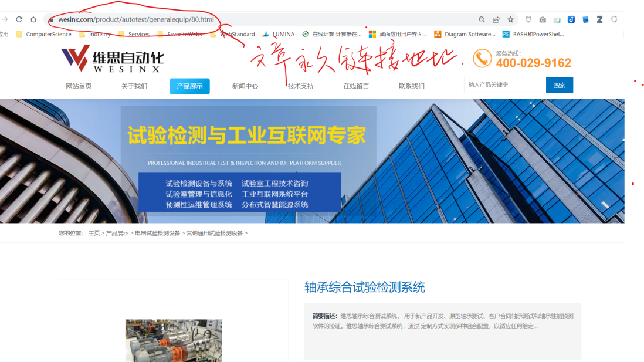Click banner text 试验室工程技术咨询
644x362 pixels.
coord(274,183)
